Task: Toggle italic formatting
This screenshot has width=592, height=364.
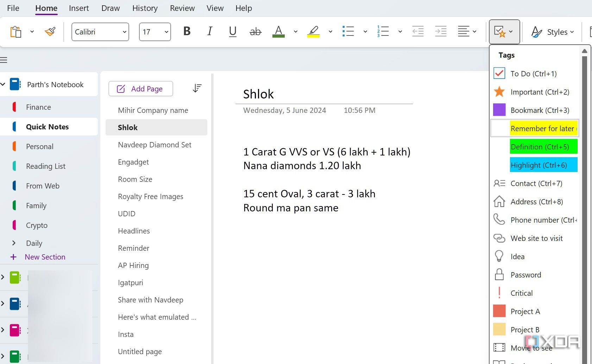Action: tap(210, 31)
